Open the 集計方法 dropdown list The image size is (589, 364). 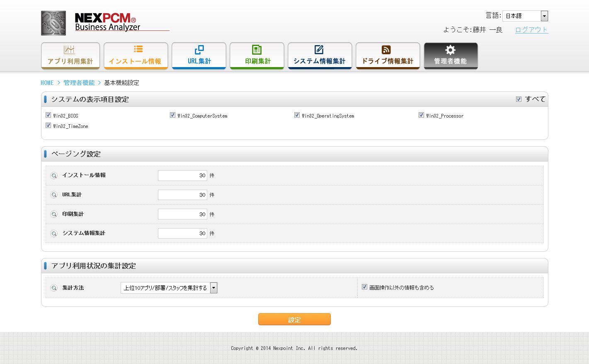(169, 288)
